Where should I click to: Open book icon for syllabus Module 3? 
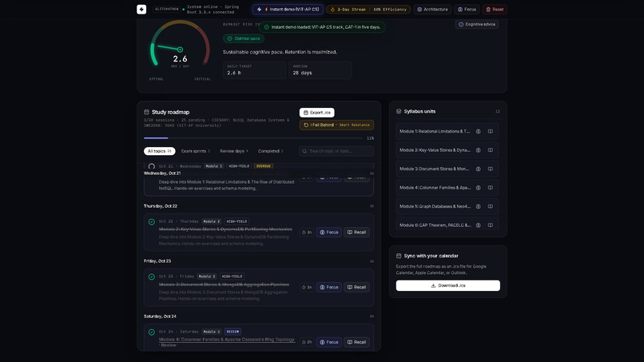491,169
